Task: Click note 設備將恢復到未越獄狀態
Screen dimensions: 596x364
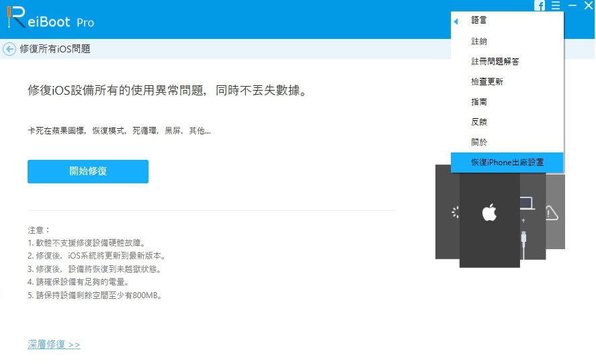Action: 95,269
